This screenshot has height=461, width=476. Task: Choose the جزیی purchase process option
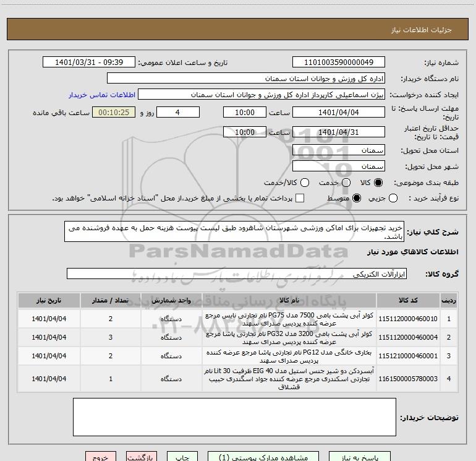[x=393, y=198]
